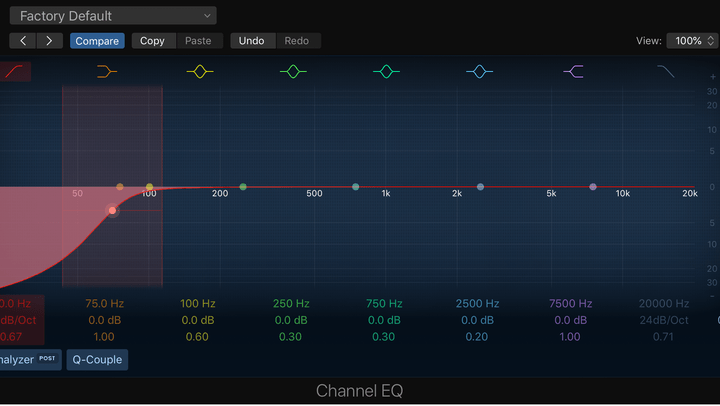Select the red high-pass control point on curve

click(112, 210)
